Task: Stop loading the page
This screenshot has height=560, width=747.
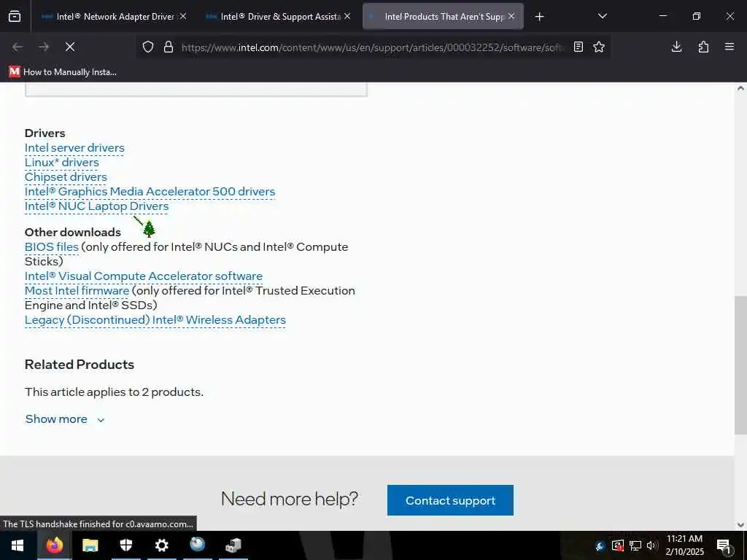Action: (70, 47)
